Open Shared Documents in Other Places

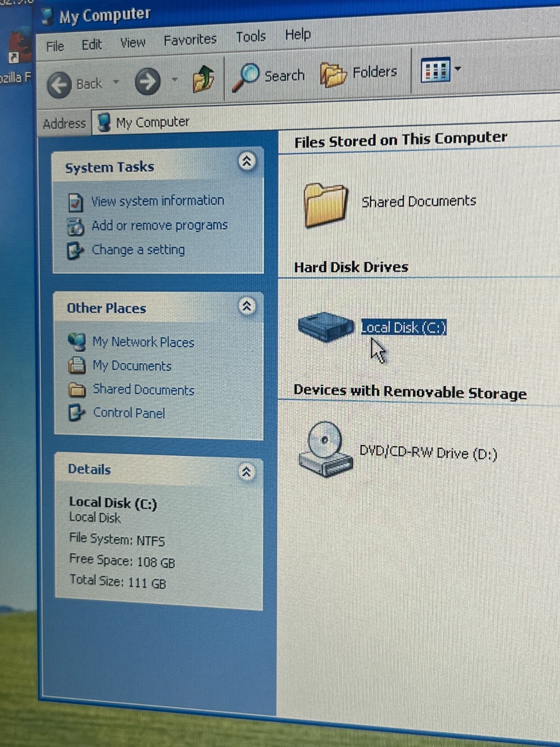(144, 389)
